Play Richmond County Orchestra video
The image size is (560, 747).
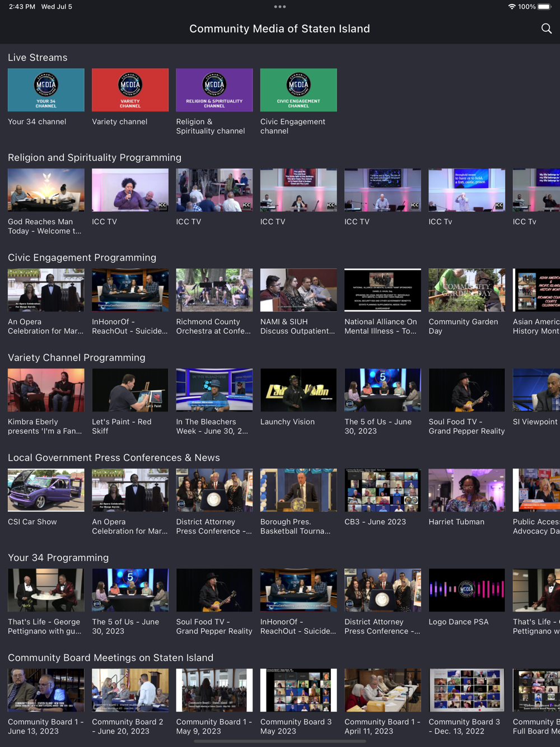point(214,290)
